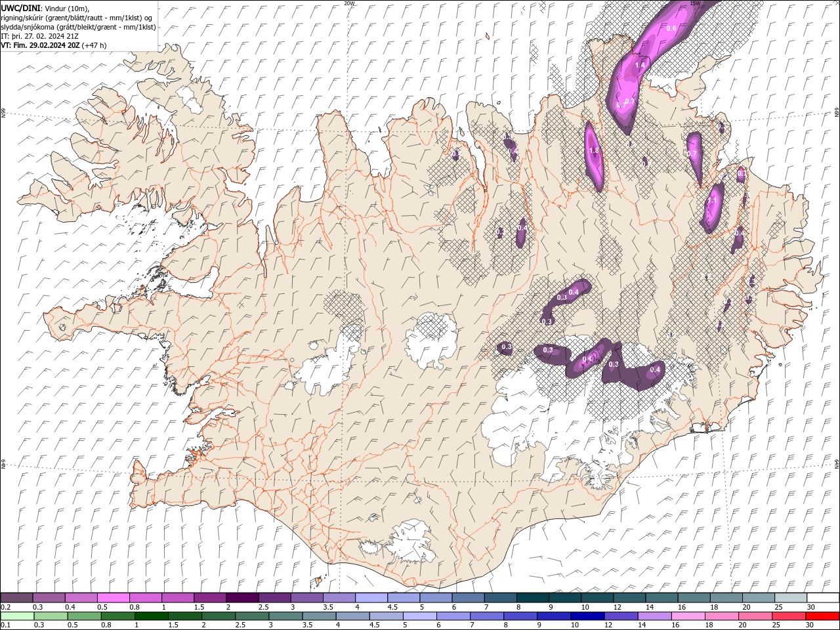Click the snow-scale swatch starting at 0.2

(x=17, y=598)
